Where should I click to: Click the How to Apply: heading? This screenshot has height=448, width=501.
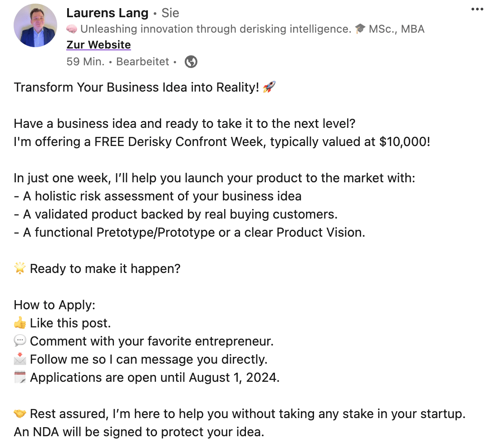coord(54,305)
